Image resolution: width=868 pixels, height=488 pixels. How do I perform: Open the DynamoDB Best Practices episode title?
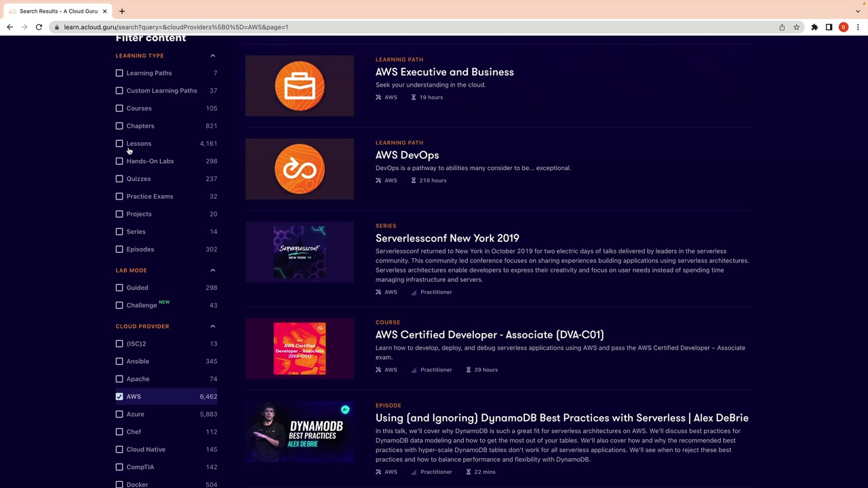(x=562, y=418)
